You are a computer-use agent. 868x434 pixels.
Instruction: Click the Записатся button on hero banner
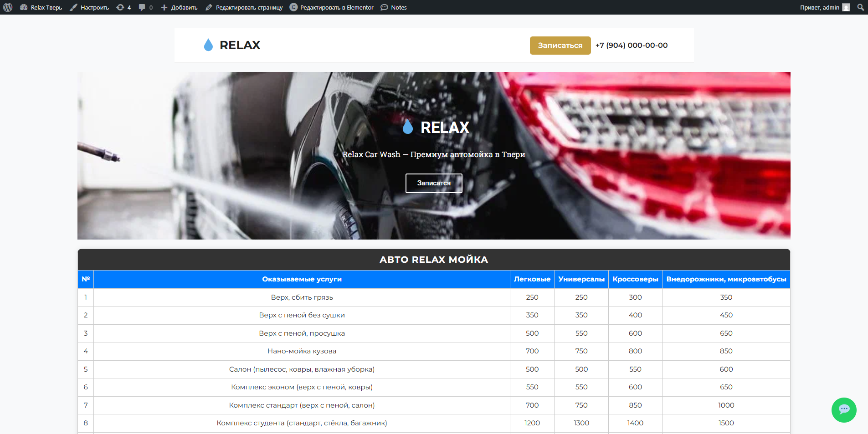pos(434,183)
